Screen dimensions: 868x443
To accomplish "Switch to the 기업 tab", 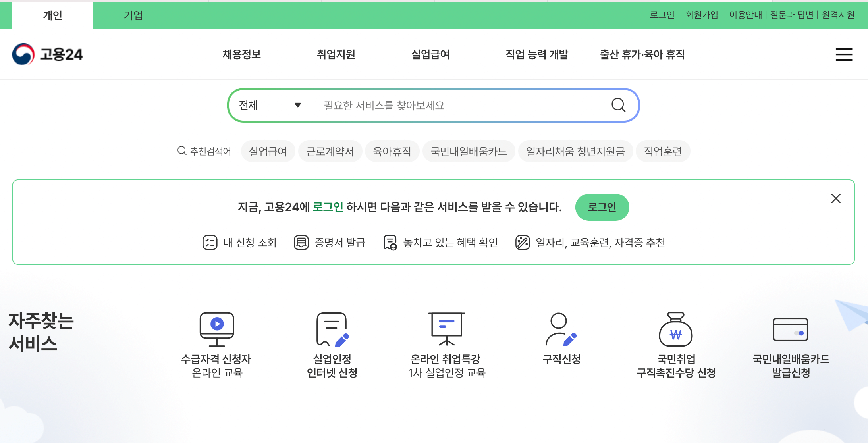I will click(133, 15).
